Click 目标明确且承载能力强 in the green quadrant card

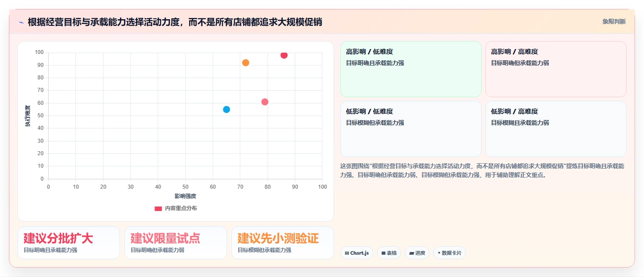click(375, 63)
